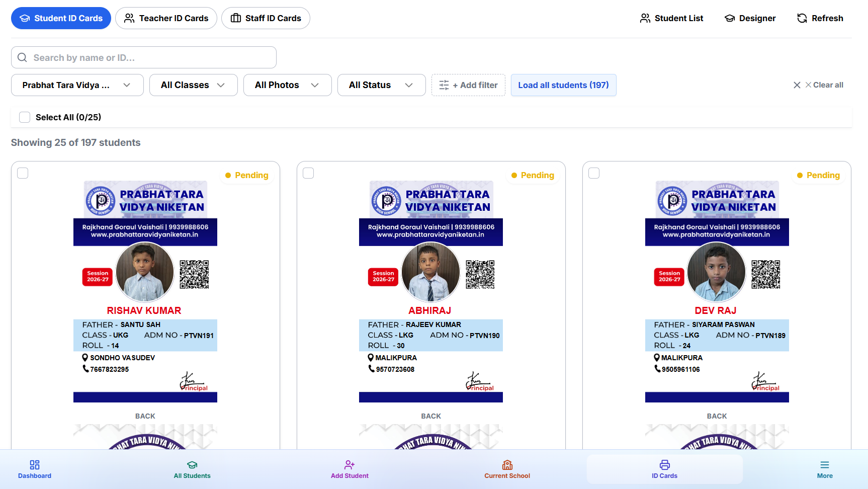Click Pending status on Rishav Kumar's card
Viewport: 868px width, 489px height.
pyautogui.click(x=247, y=175)
